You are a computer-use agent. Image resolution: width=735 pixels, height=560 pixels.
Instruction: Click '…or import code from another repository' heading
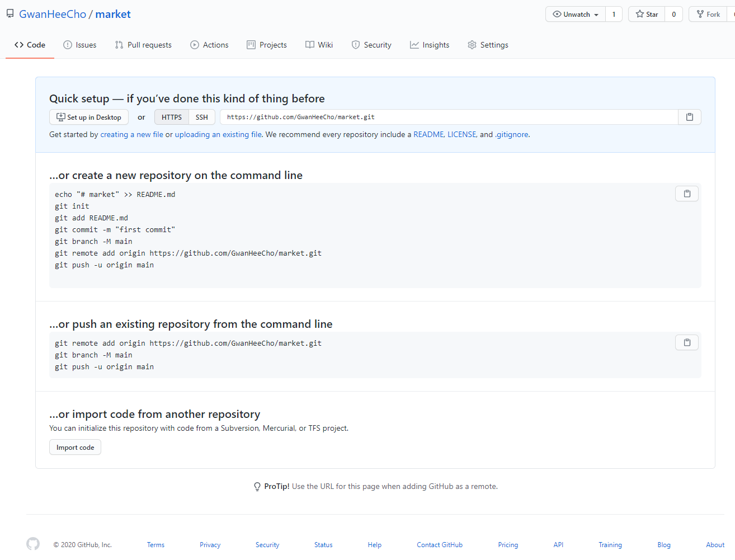click(155, 414)
